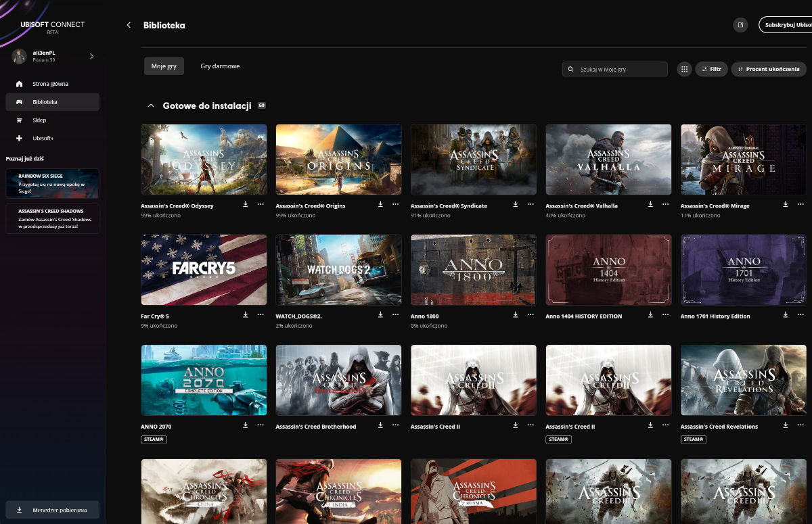Open Menedżer pobierania button
Screen dimensions: 812x524
(x=53, y=510)
